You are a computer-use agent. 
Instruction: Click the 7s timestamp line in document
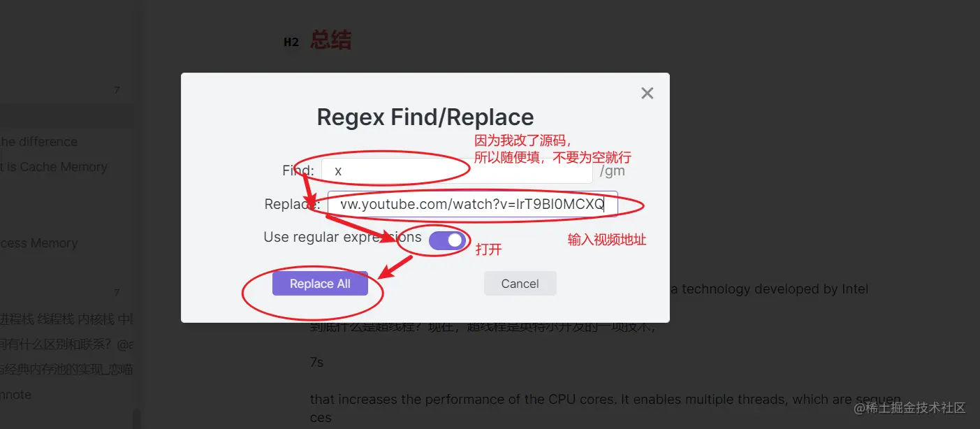(317, 363)
